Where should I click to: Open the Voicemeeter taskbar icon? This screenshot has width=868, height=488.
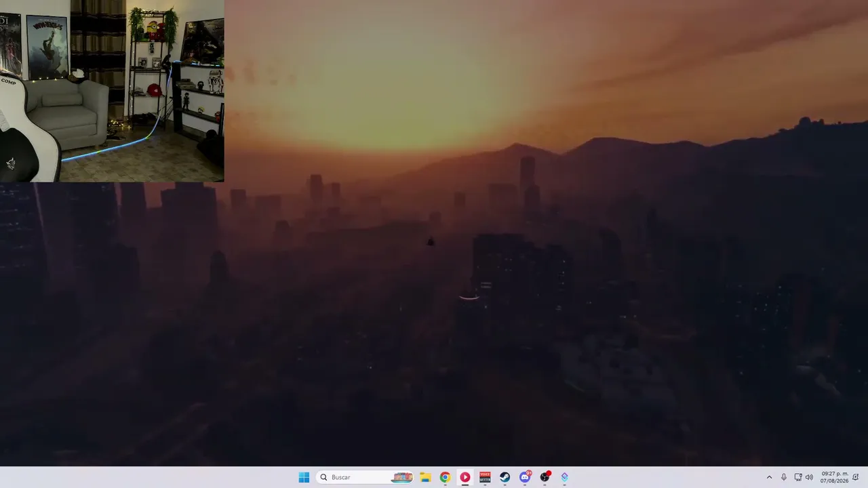[485, 477]
